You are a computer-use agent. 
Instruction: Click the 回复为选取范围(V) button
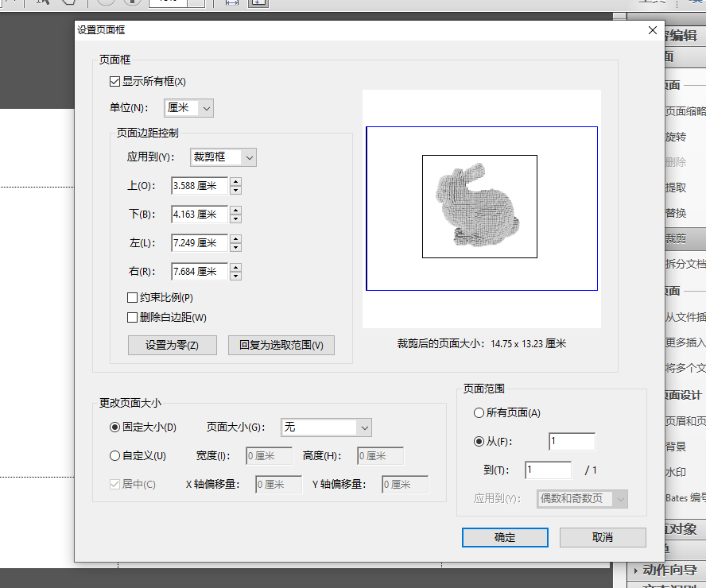coord(281,346)
